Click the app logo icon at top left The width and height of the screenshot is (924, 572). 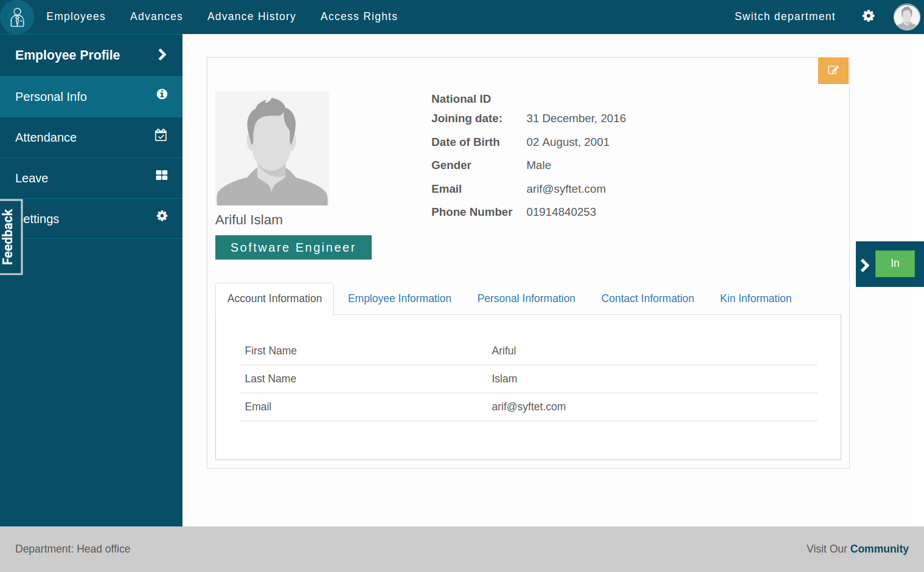[x=17, y=16]
